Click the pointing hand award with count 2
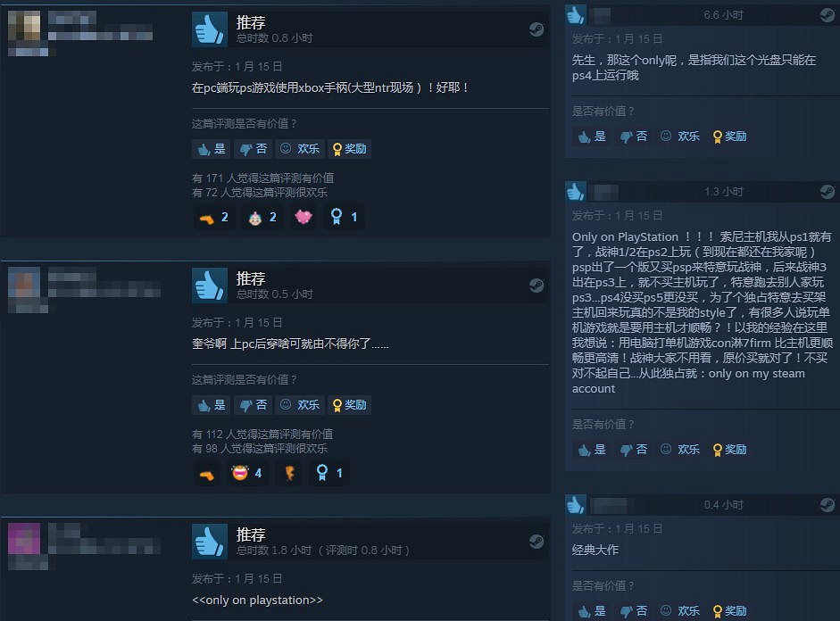 coord(214,217)
